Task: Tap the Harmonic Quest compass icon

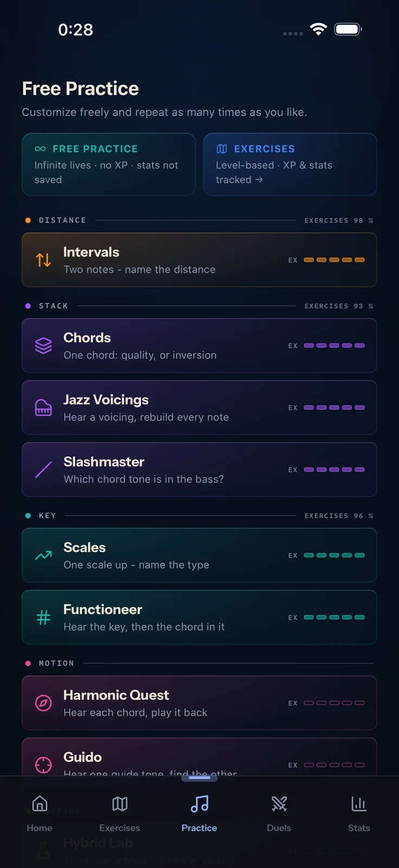Action: tap(43, 703)
